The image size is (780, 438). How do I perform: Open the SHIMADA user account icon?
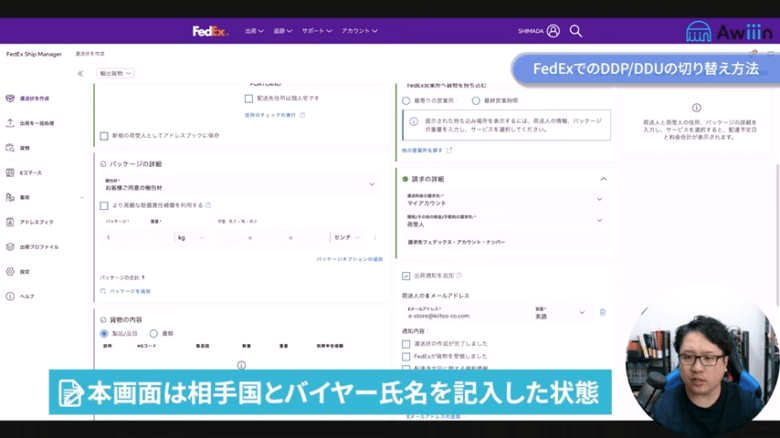click(553, 31)
